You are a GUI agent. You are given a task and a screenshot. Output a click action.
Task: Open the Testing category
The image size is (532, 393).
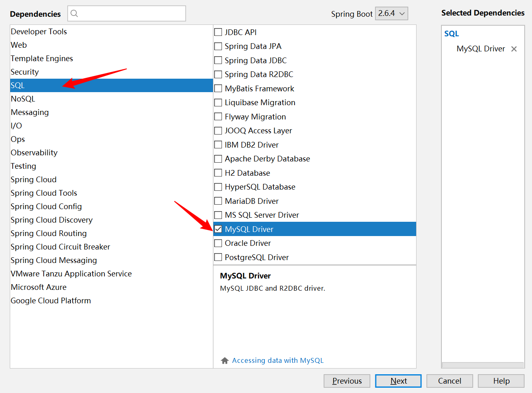[111, 166]
